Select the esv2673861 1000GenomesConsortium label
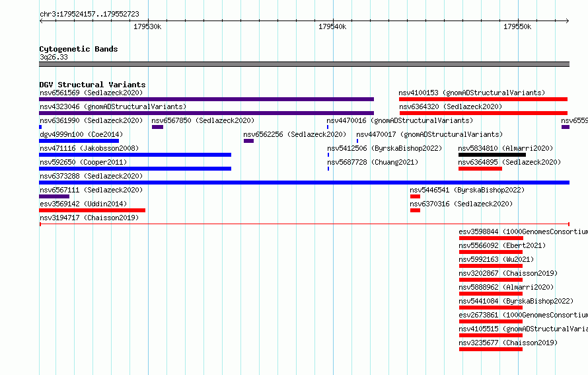Viewport: 588px width, 375px height. [x=523, y=315]
